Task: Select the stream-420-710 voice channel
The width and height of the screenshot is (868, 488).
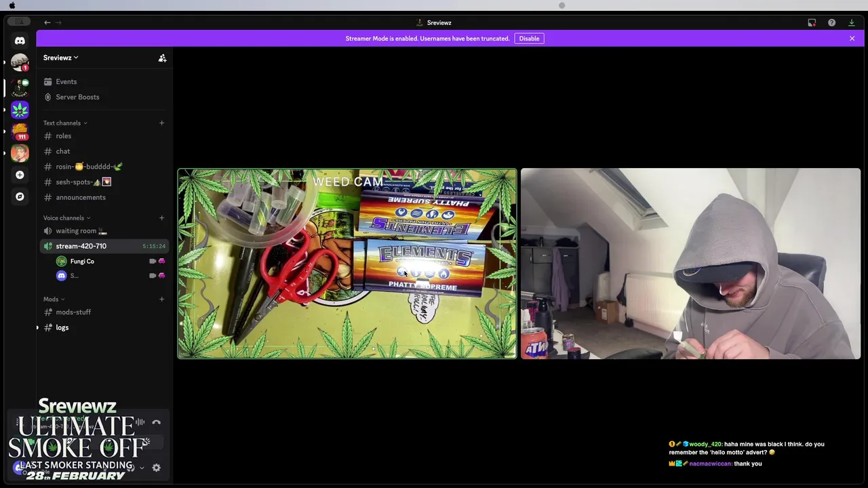Action: (x=104, y=246)
